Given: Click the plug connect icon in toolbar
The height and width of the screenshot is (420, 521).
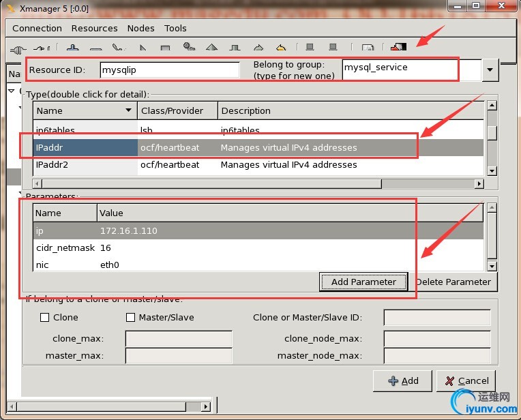Looking at the screenshot, I should 18,50.
